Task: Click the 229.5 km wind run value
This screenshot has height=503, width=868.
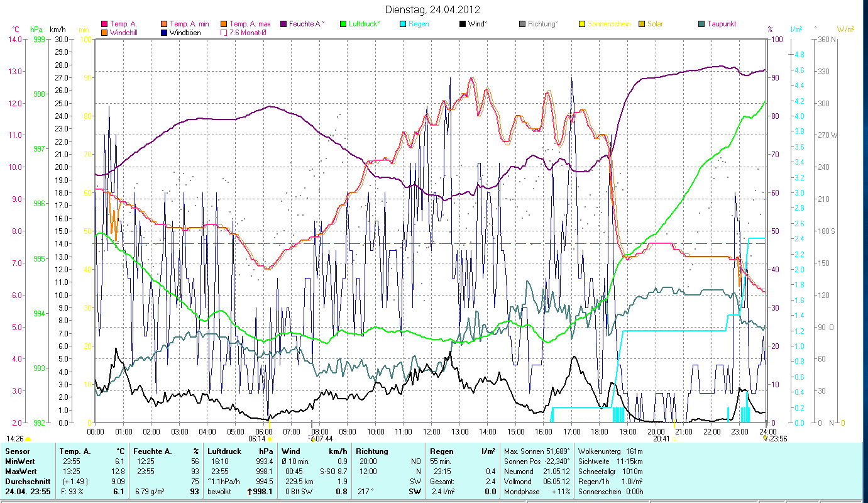Action: pyautogui.click(x=300, y=482)
